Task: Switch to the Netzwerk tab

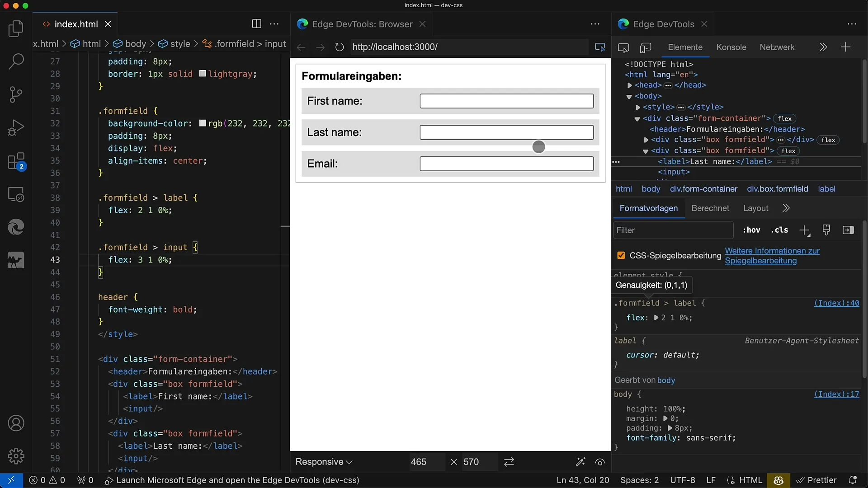Action: coord(777,47)
